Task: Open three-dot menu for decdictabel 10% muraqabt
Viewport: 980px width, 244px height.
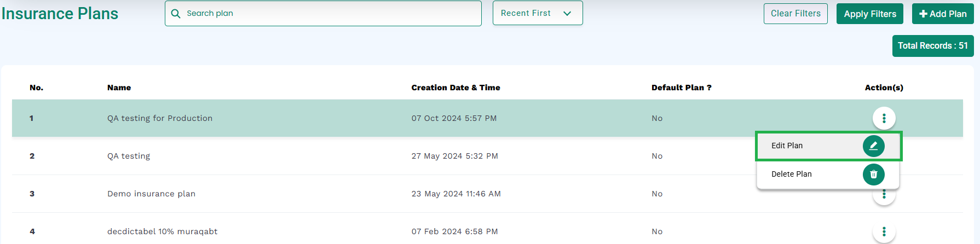Action: (x=884, y=232)
